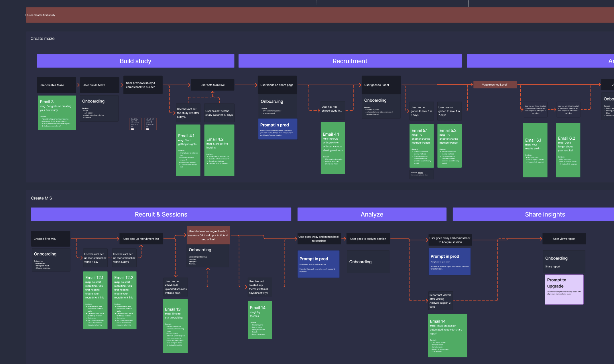The image size is (614, 364).
Task: Select 'Email 6.2' Don't forget about your results card
Action: (568, 150)
